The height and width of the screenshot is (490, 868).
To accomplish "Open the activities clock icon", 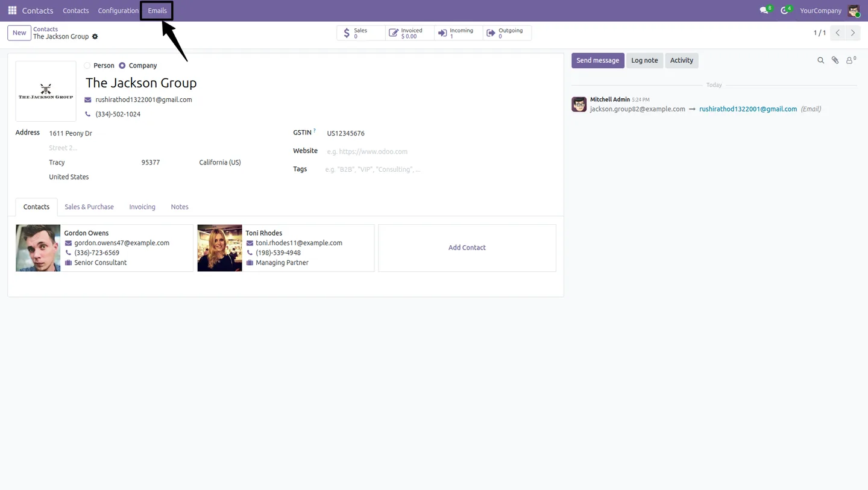I will click(x=785, y=10).
